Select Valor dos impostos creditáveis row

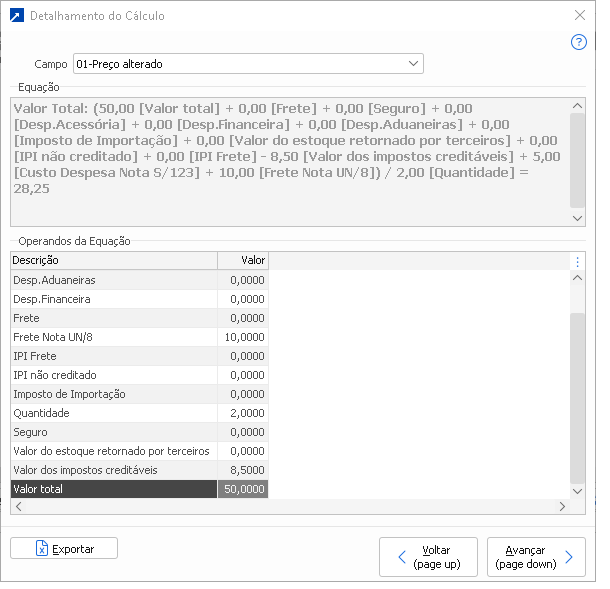[139, 470]
